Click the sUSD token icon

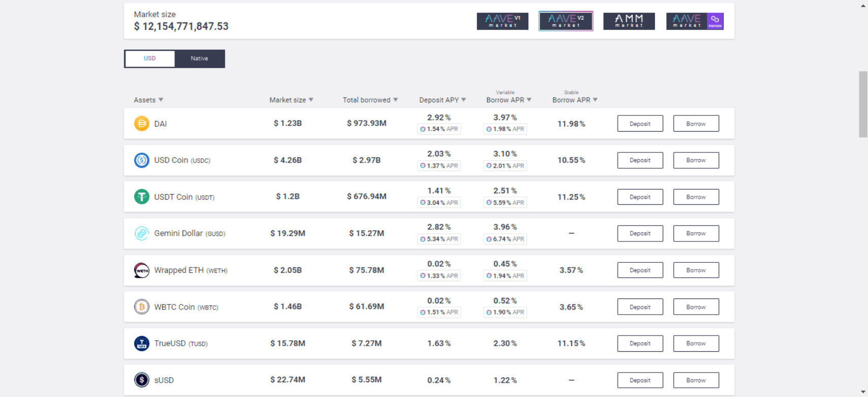pyautogui.click(x=141, y=380)
